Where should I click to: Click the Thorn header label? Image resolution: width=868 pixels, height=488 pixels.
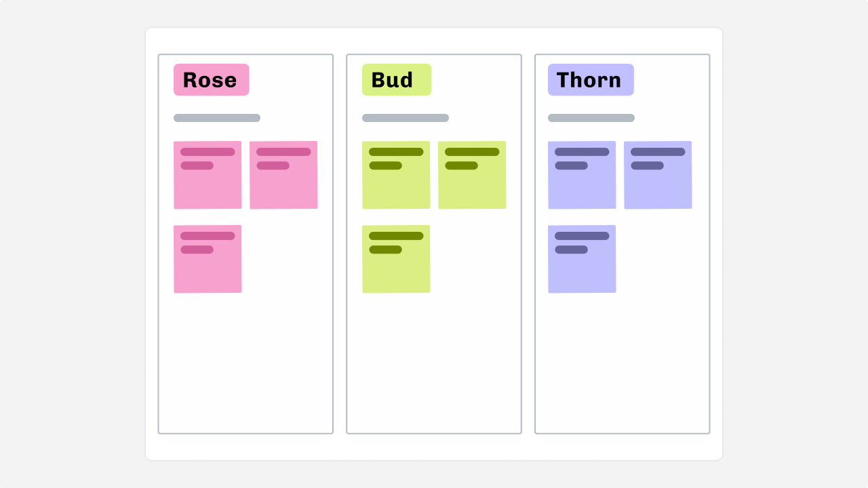pyautogui.click(x=590, y=80)
